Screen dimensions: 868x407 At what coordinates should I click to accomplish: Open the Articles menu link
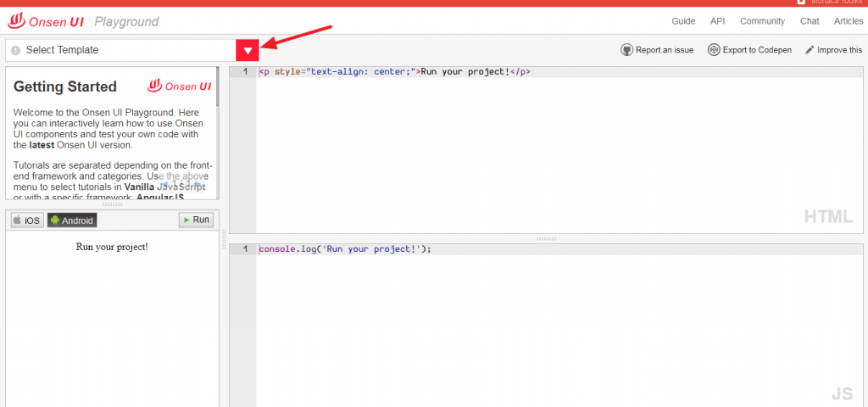point(848,21)
